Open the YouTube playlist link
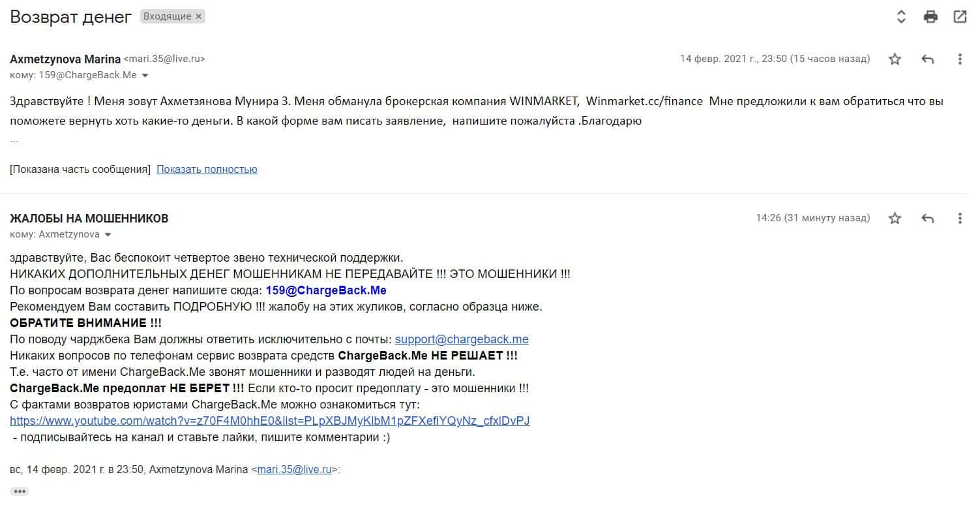 coord(270,421)
